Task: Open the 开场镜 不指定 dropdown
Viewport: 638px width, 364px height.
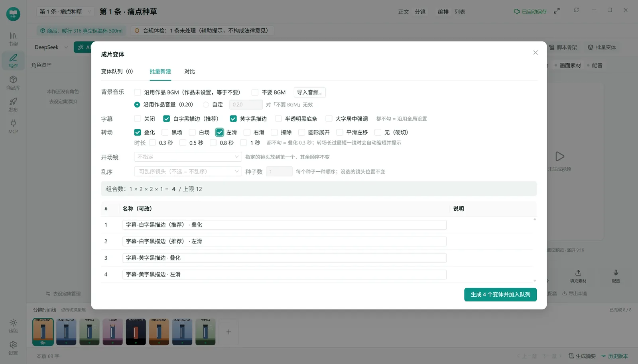Action: pos(188,157)
